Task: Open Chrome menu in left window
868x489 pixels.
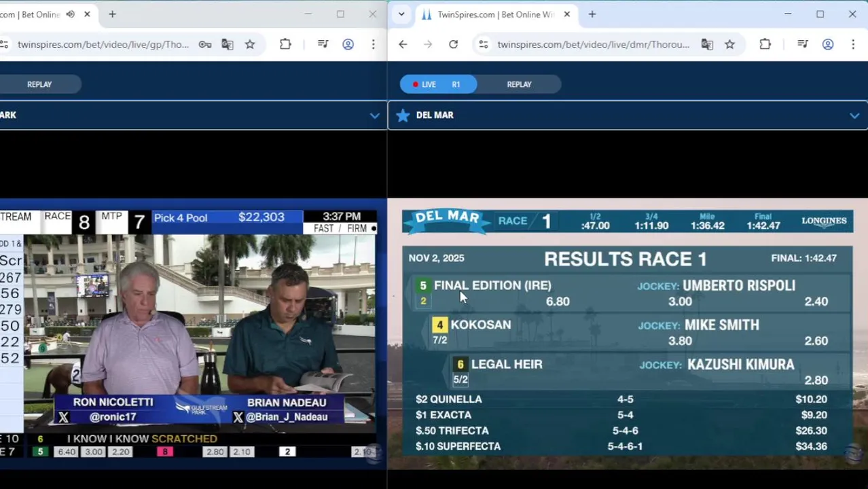Action: point(373,44)
